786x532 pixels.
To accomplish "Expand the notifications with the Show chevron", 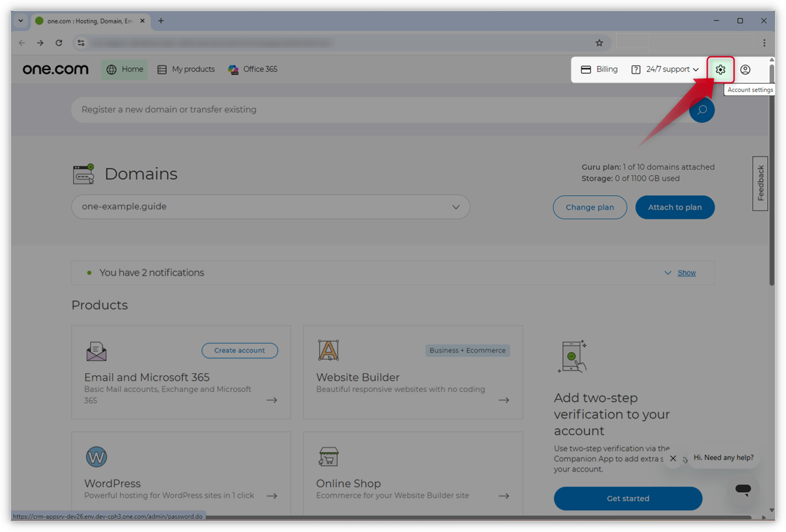I will point(667,272).
